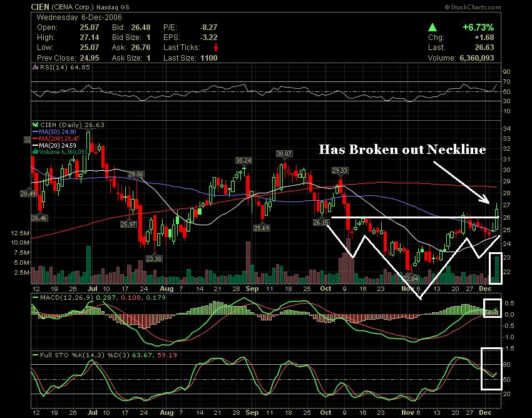
Task: Click the (CIENA Corp.) company name
Action: point(72,7)
